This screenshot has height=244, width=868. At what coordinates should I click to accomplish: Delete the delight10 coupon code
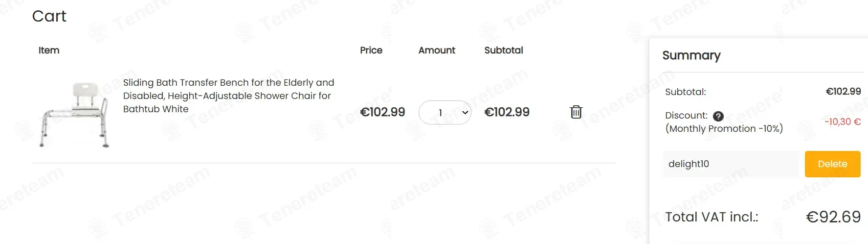coord(832,164)
